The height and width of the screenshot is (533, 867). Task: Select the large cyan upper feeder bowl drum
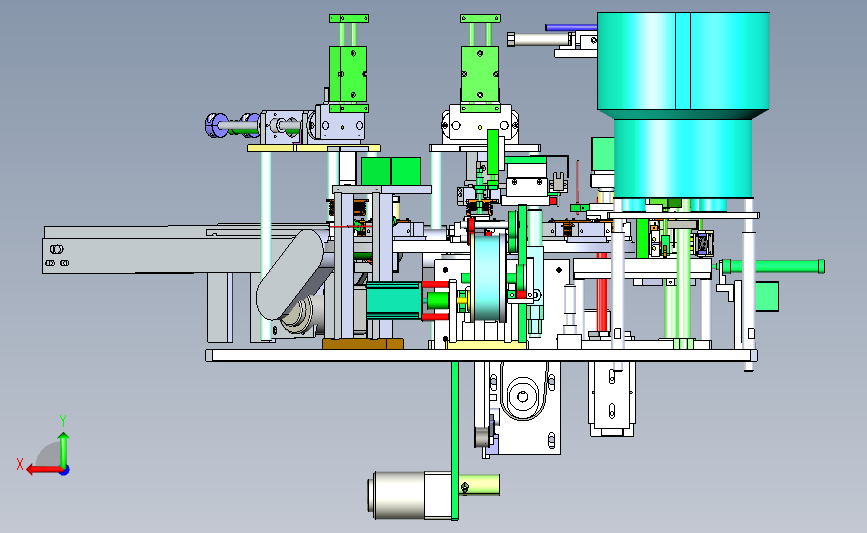coord(683,61)
